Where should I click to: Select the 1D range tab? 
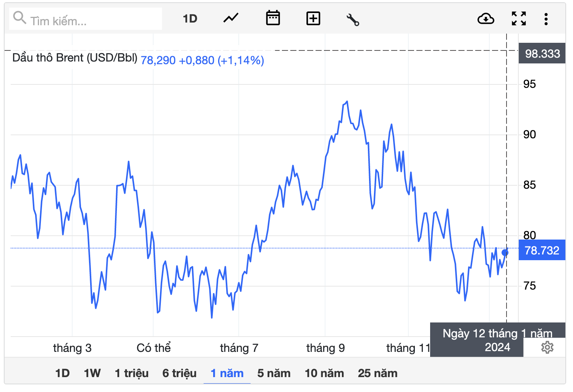click(x=63, y=373)
